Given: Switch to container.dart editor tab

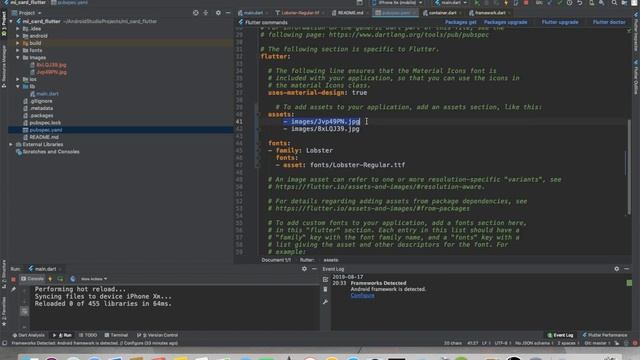Looking at the screenshot, I should click(442, 13).
